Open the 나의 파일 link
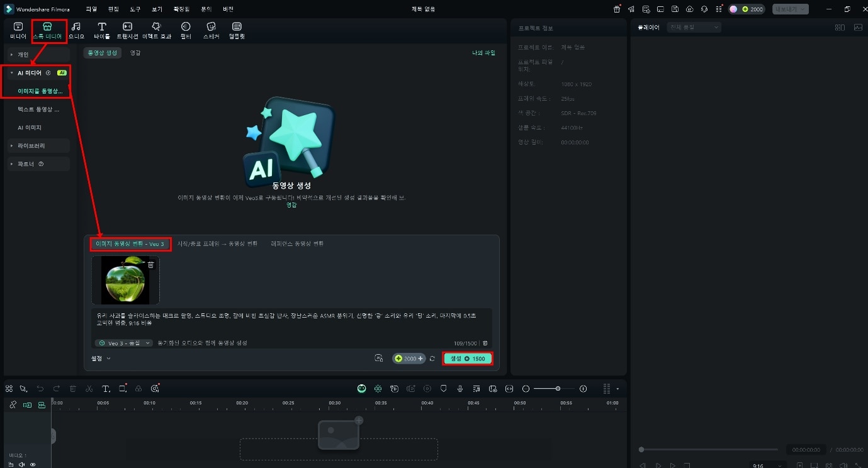The width and height of the screenshot is (868, 468). coord(483,53)
